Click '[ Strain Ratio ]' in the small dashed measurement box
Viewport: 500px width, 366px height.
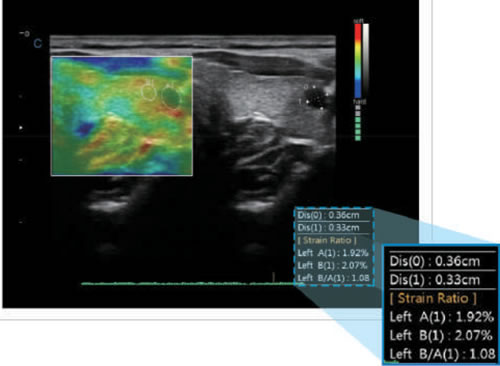tap(327, 240)
